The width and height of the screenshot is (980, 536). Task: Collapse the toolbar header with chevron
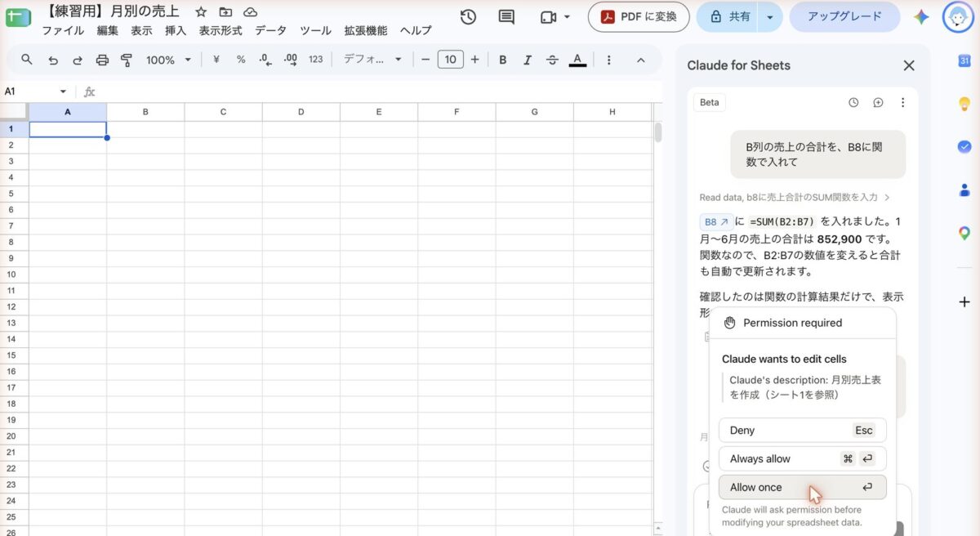(x=640, y=60)
